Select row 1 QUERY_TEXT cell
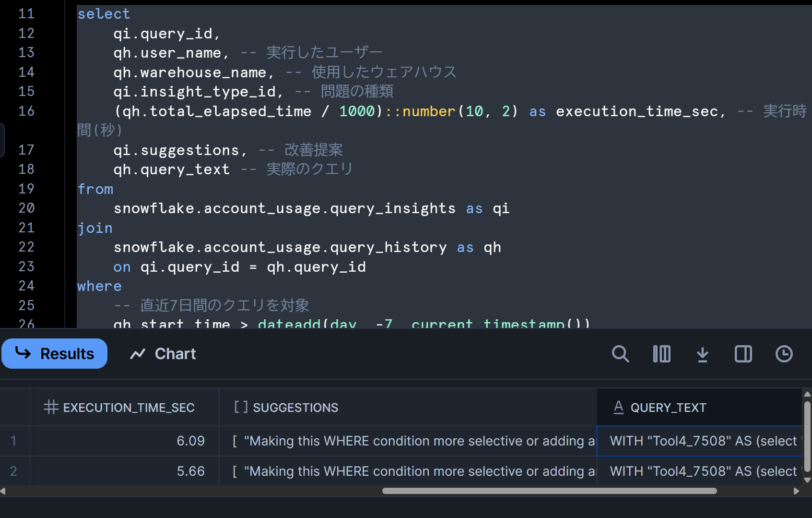The height and width of the screenshot is (518, 812). tap(700, 441)
